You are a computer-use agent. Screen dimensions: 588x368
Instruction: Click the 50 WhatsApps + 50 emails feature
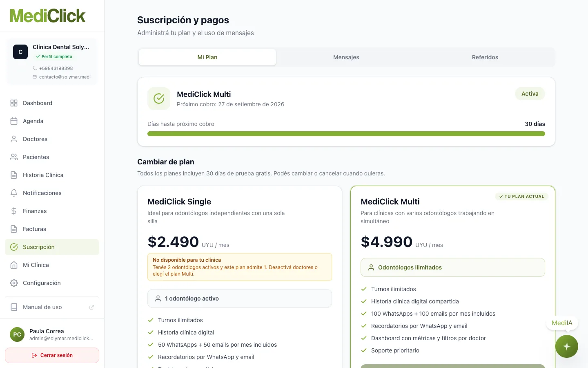point(217,345)
